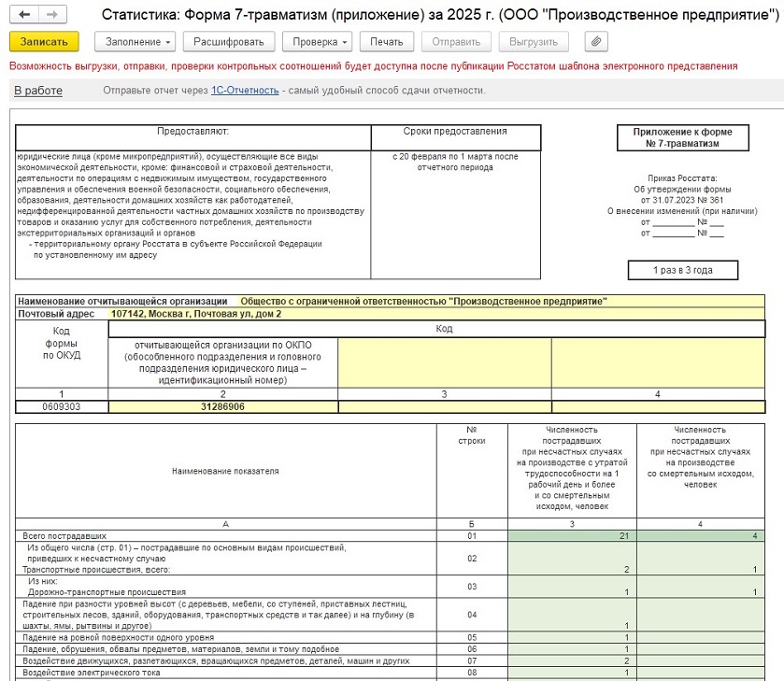Select row 07 column 3 value 2

pyautogui.click(x=572, y=660)
